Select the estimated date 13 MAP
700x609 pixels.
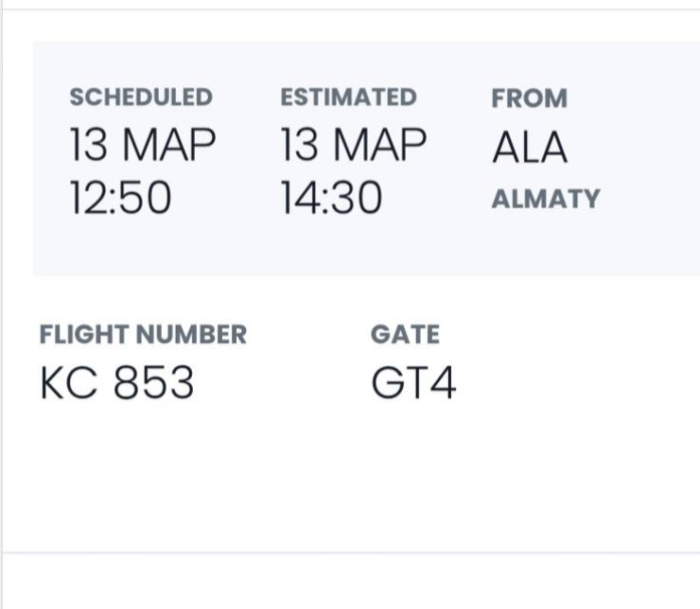click(x=353, y=147)
